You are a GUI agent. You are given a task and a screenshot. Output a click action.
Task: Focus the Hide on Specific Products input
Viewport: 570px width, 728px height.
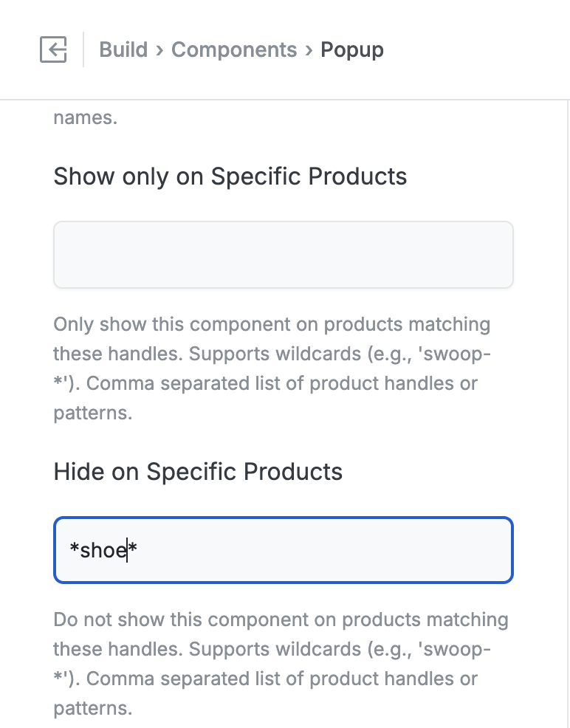283,550
